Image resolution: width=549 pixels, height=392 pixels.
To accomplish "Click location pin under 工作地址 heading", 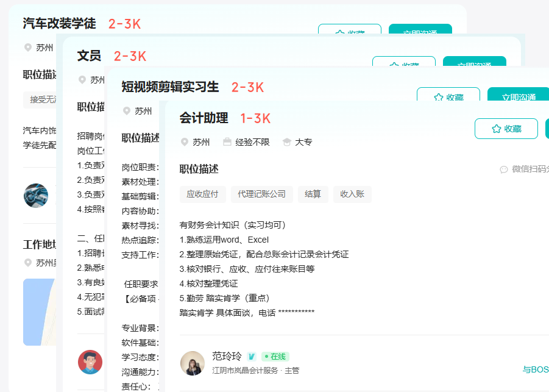I will point(27,263).
